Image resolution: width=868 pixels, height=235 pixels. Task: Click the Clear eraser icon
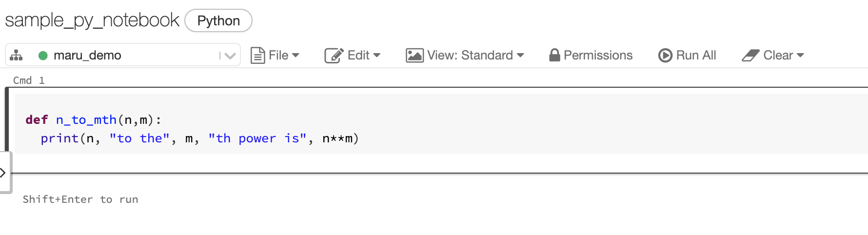coord(750,55)
